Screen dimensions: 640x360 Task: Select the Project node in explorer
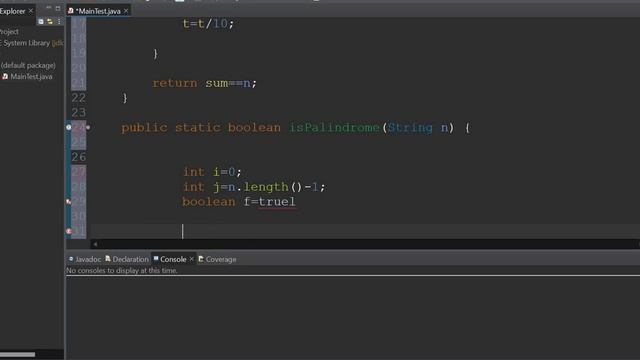pyautogui.click(x=9, y=31)
